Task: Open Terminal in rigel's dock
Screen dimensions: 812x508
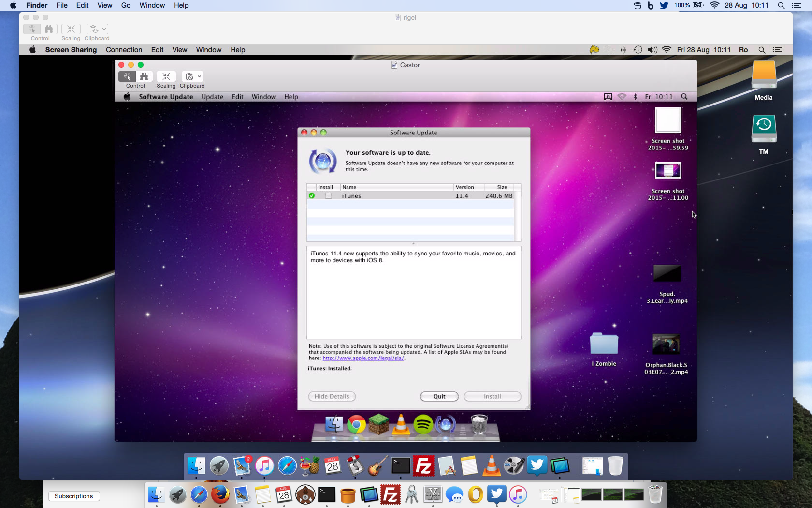Action: 401,466
